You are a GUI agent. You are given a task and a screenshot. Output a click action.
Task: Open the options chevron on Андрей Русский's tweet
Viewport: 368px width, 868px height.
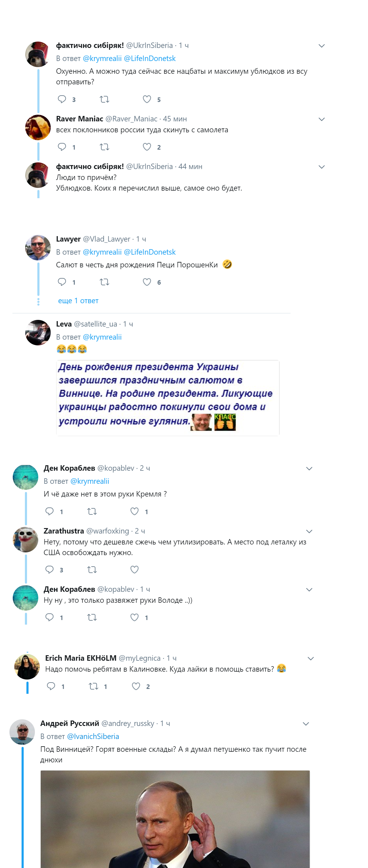tap(306, 724)
